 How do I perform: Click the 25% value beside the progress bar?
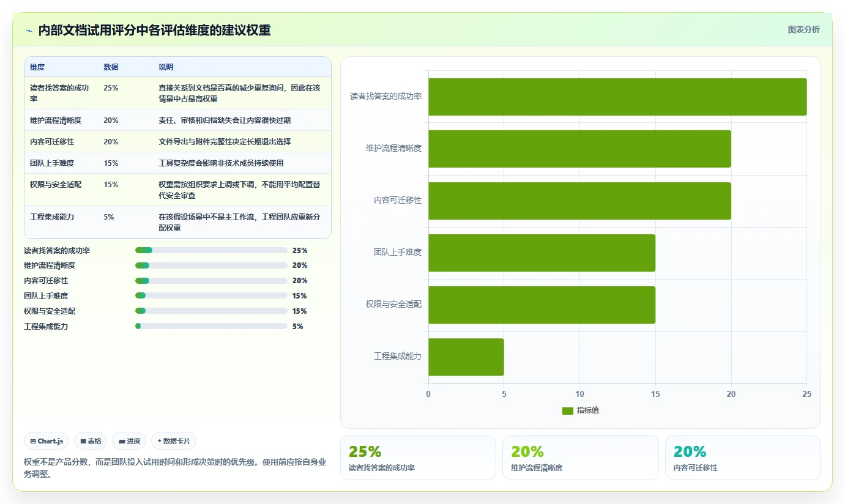(x=300, y=251)
